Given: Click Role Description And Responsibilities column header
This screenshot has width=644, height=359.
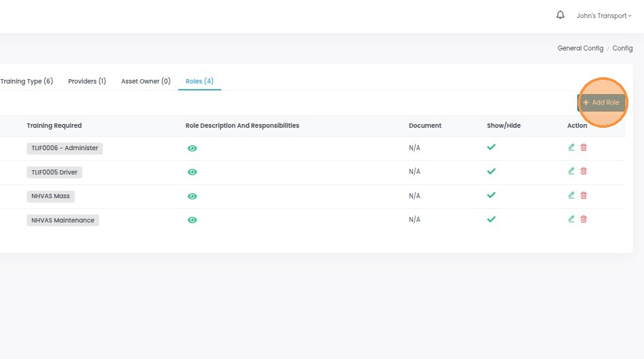Looking at the screenshot, I should 243,125.
